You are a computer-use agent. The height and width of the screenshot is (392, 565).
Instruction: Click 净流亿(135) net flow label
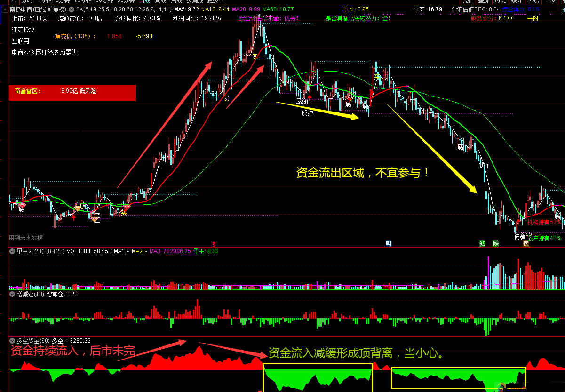tap(76, 36)
